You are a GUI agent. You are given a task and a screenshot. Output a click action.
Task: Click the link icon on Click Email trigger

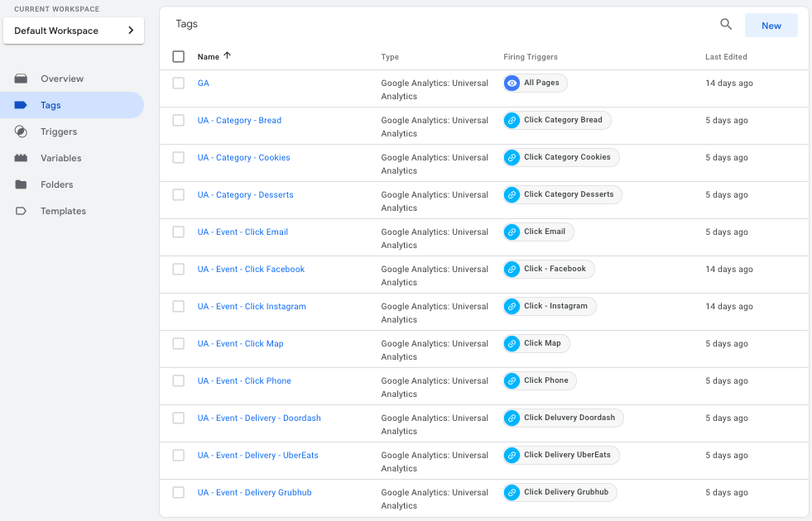point(512,232)
